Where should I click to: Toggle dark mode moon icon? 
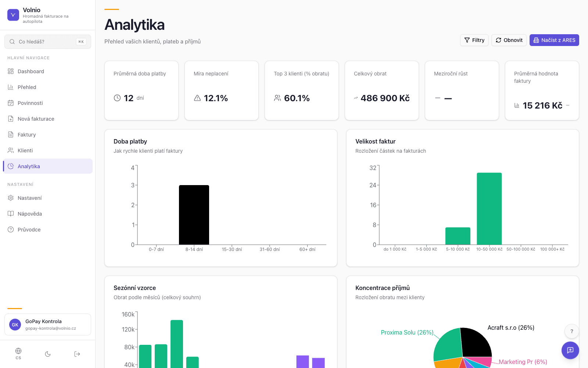point(48,354)
